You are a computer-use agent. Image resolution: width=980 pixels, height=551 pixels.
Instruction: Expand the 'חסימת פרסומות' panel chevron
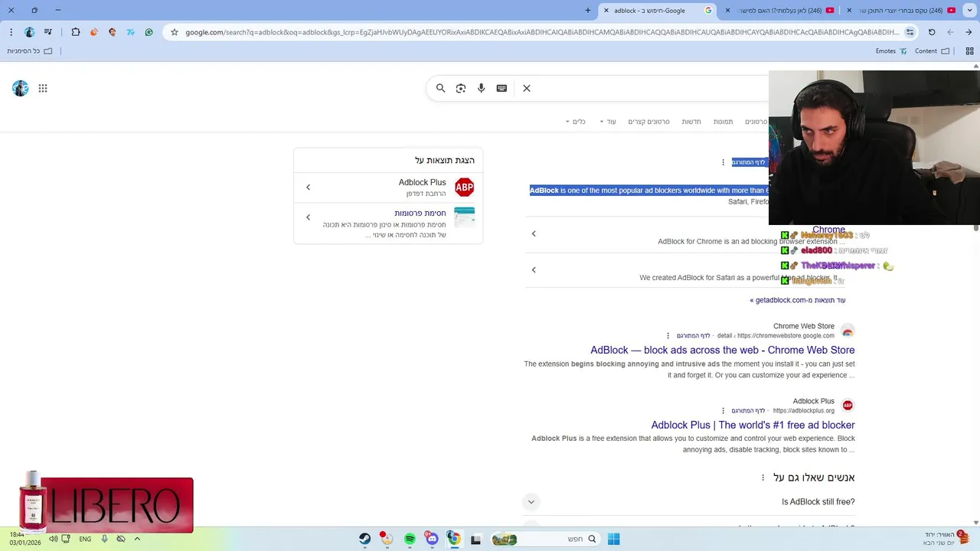[x=309, y=217]
